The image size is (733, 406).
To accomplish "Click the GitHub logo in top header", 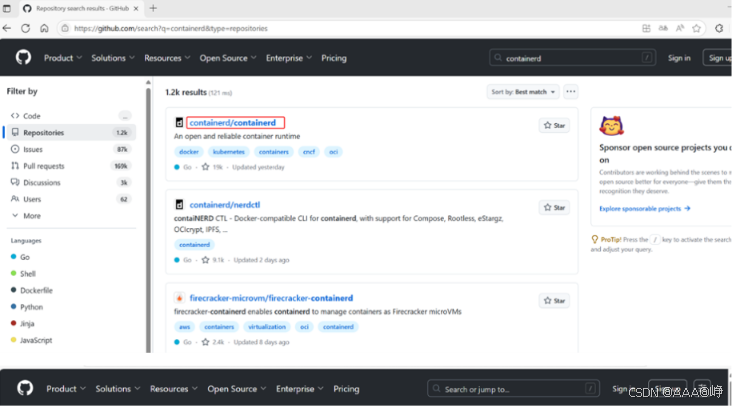I will pos(23,58).
